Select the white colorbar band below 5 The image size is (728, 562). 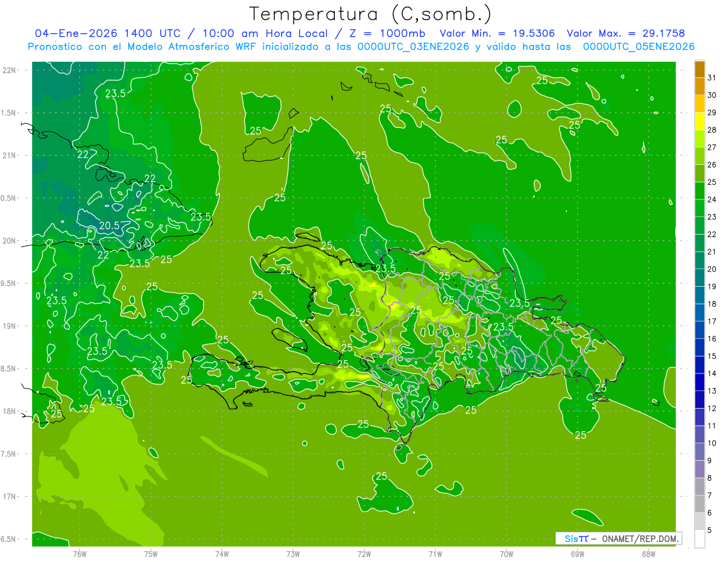699,539
